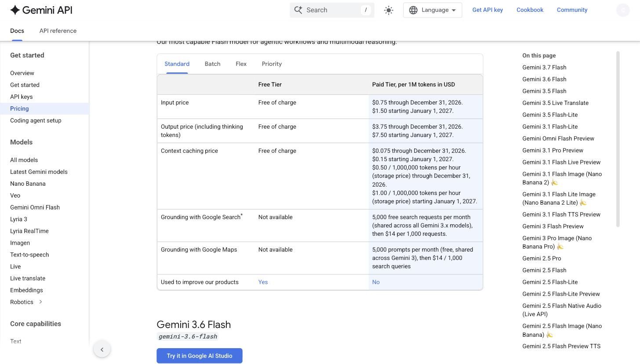Open the Yes link in Free Tier column

(x=263, y=282)
